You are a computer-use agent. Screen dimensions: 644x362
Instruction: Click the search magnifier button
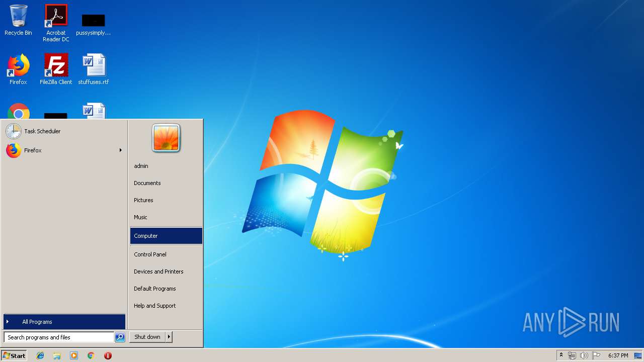[120, 337]
